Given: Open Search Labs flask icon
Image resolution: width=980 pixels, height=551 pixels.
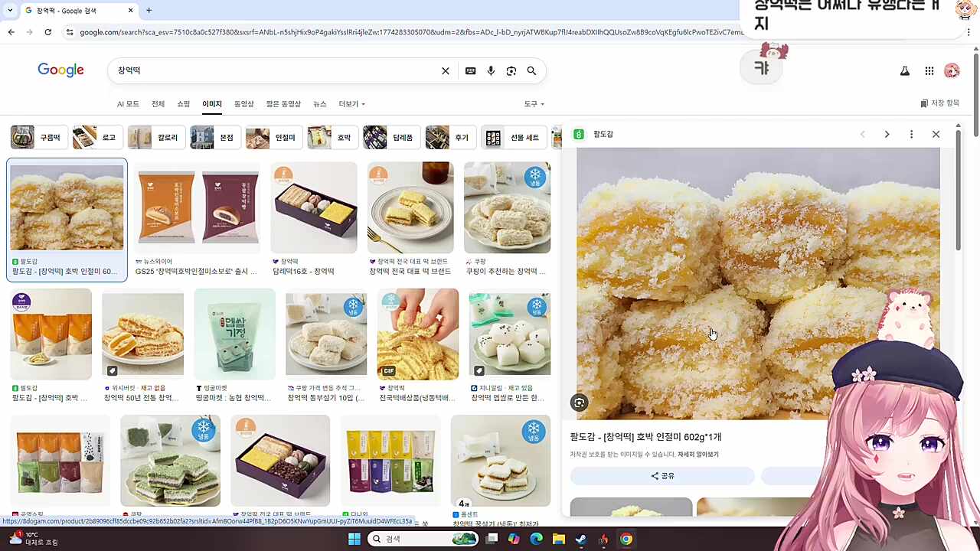Looking at the screenshot, I should pyautogui.click(x=905, y=71).
